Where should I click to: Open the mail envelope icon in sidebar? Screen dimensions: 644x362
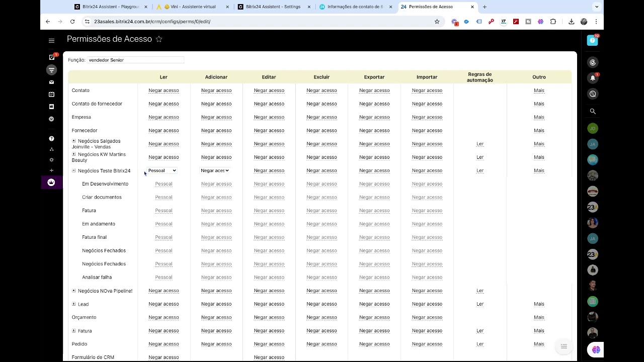coord(51,82)
